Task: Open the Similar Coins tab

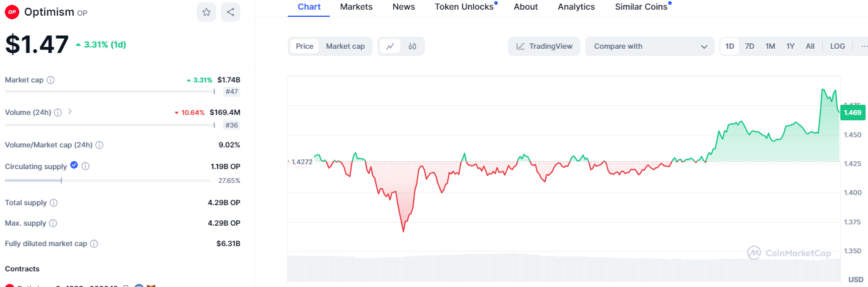Action: click(x=641, y=7)
